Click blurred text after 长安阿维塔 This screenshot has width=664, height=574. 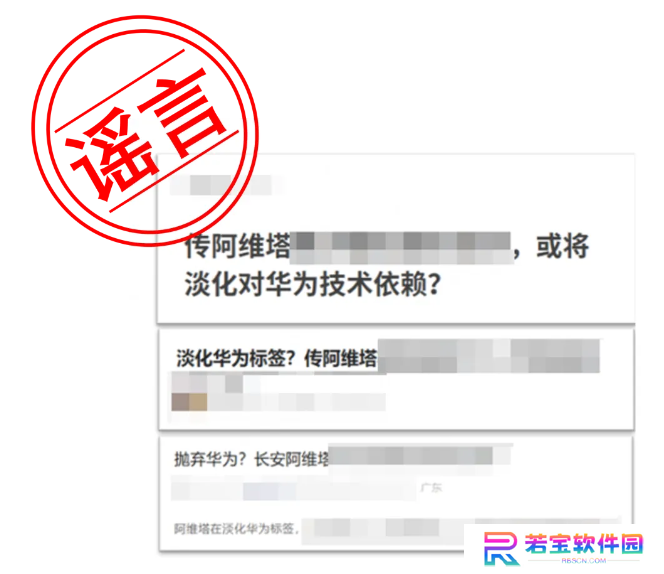click(419, 456)
